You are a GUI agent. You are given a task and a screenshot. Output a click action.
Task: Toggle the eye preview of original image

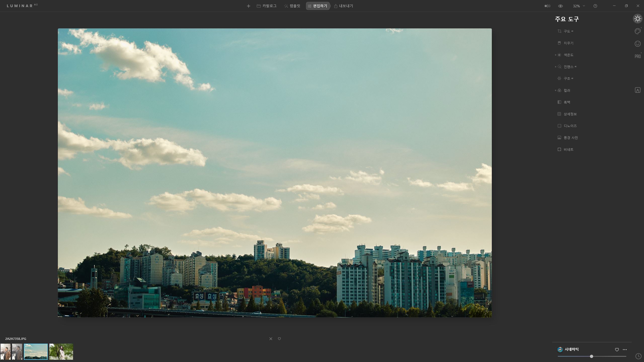[x=560, y=6]
